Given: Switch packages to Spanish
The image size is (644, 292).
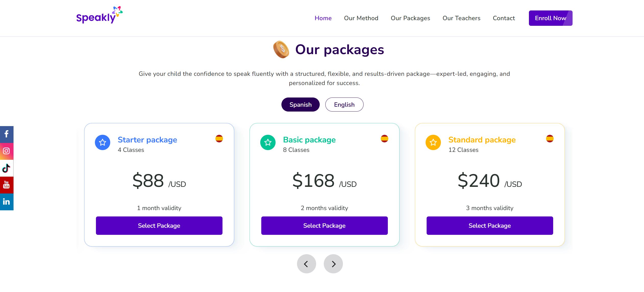Looking at the screenshot, I should pyautogui.click(x=300, y=105).
